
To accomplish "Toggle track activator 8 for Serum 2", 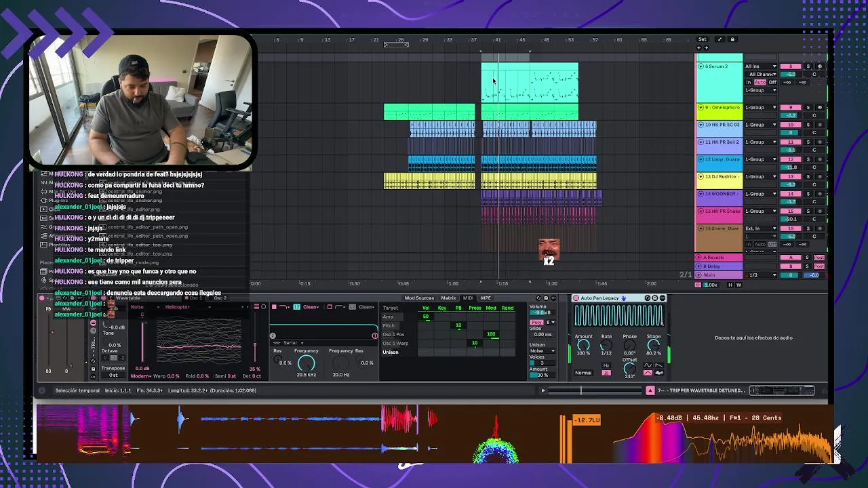I will tap(791, 66).
